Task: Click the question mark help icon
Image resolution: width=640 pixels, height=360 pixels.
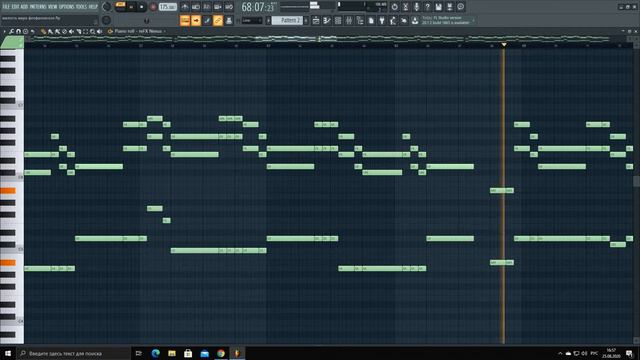Action: pos(427,7)
